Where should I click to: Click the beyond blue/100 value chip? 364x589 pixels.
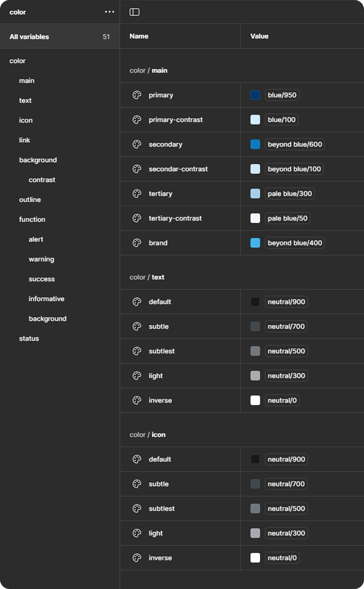click(294, 169)
